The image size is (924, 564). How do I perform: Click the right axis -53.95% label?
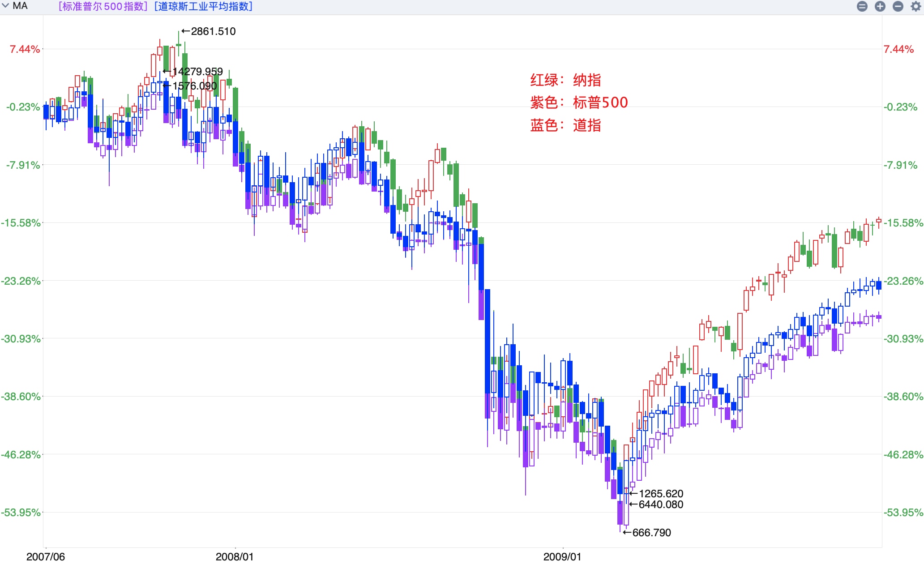click(903, 513)
